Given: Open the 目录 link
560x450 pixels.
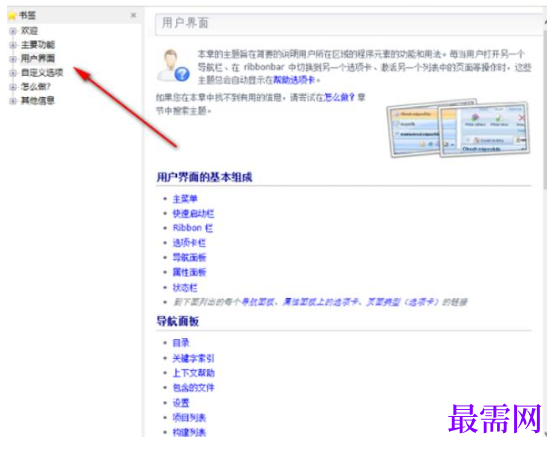Looking at the screenshot, I should pyautogui.click(x=181, y=343).
